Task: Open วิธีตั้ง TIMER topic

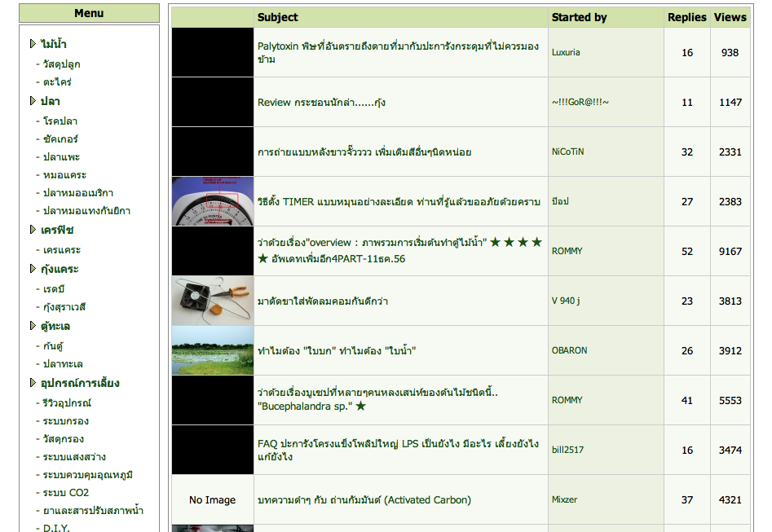Action: 399,202
